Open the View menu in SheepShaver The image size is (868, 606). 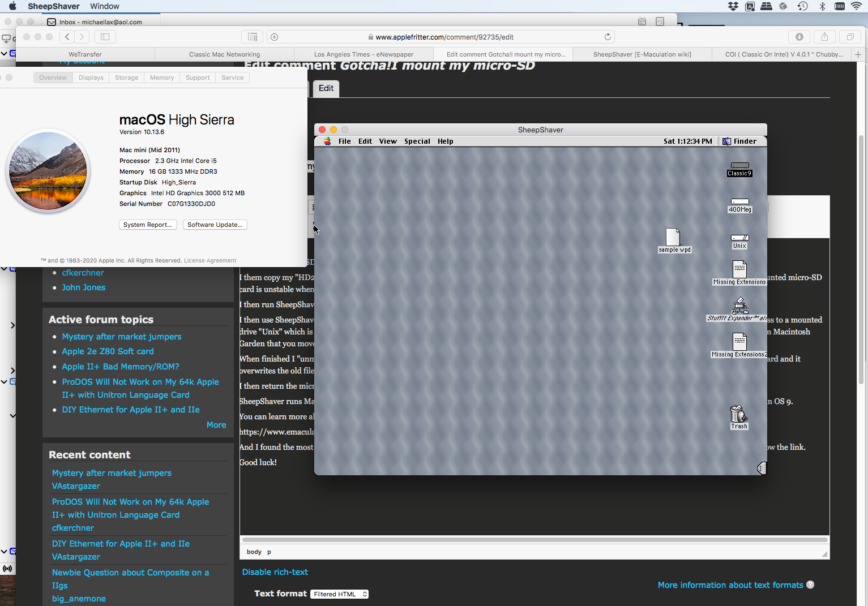pos(388,141)
